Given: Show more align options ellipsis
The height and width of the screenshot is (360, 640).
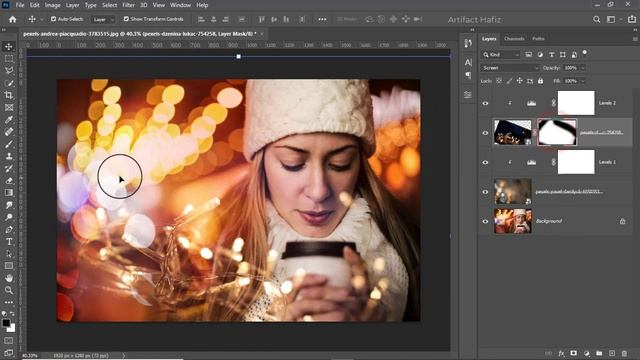Looking at the screenshot, I should (322, 19).
